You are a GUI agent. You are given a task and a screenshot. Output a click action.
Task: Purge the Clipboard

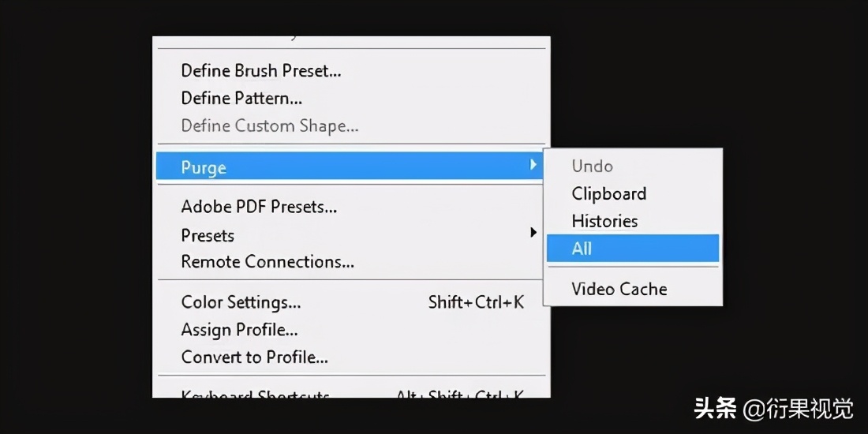click(608, 194)
